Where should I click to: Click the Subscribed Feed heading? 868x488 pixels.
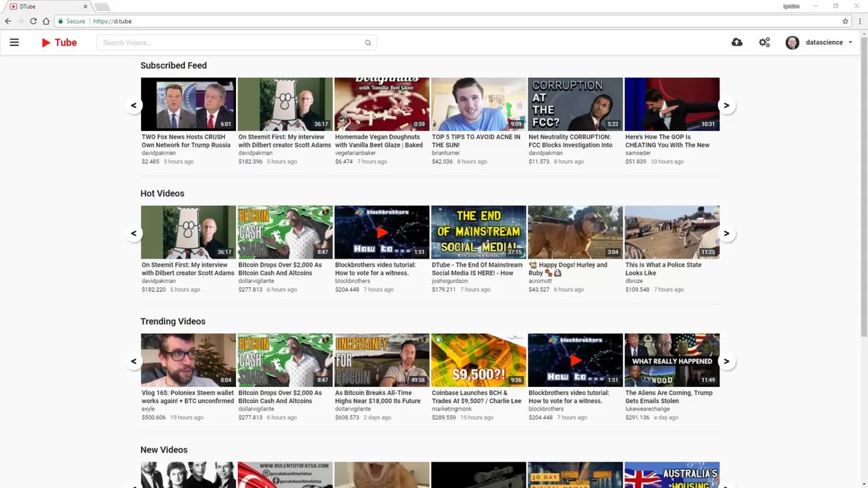pyautogui.click(x=174, y=66)
